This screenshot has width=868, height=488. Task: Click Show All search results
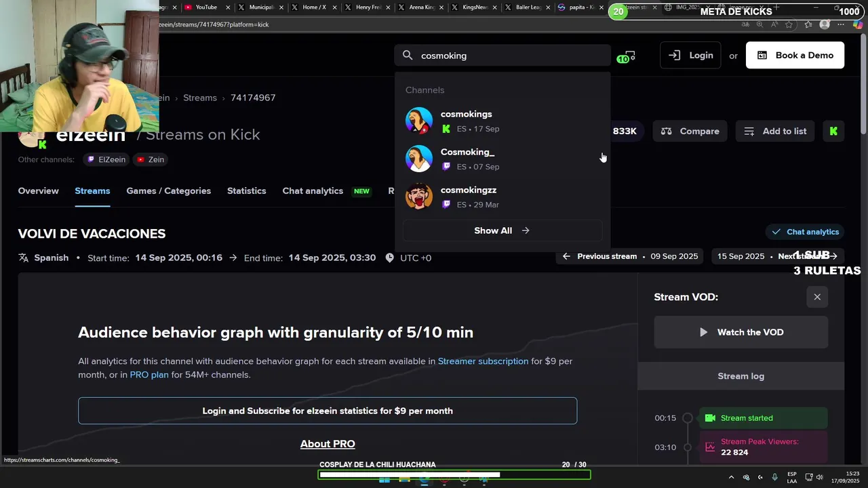click(502, 230)
